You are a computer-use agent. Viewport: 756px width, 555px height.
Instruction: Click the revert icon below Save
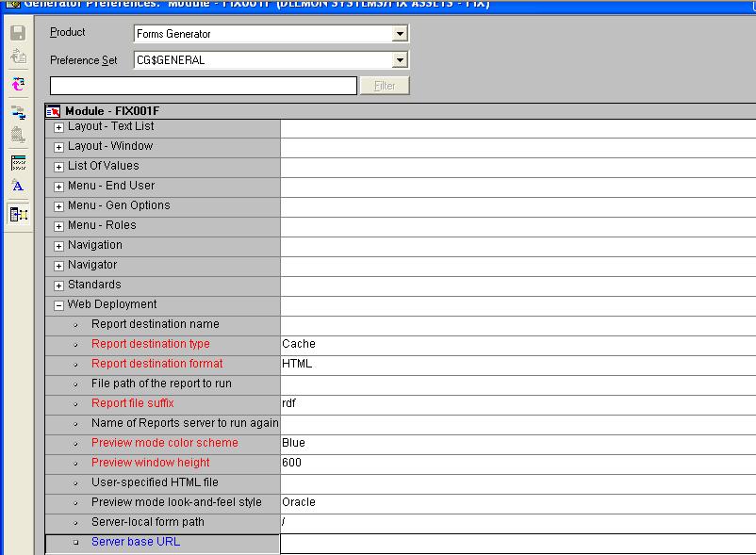click(x=17, y=57)
